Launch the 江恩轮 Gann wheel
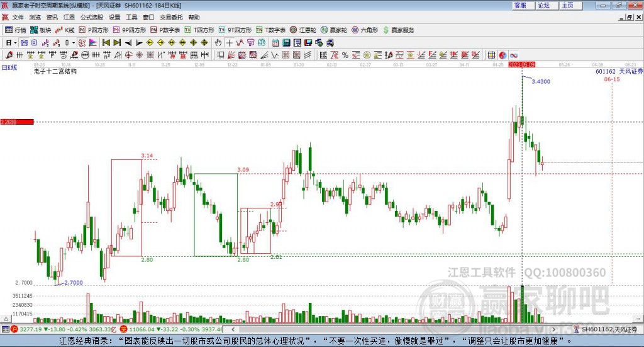This screenshot has width=644, height=347. point(303,30)
